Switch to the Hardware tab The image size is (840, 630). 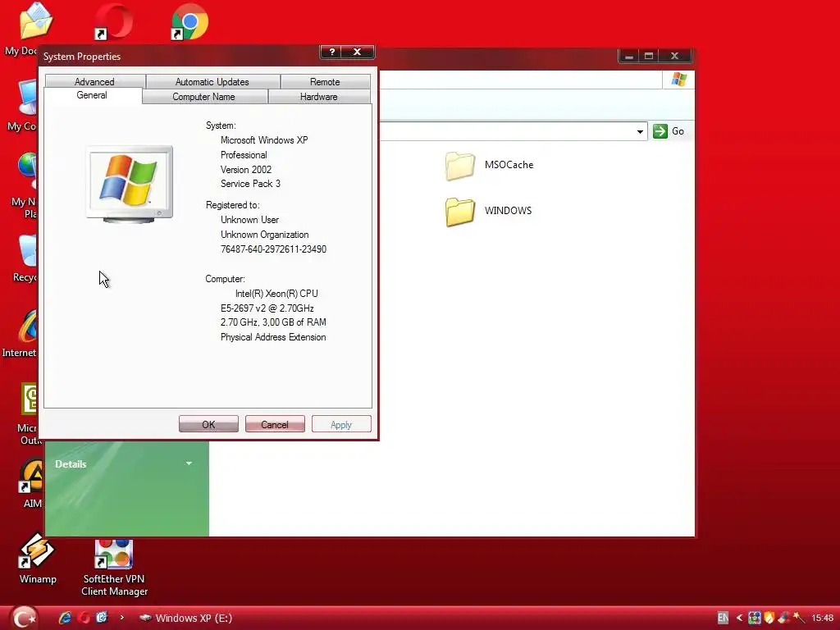pos(319,97)
